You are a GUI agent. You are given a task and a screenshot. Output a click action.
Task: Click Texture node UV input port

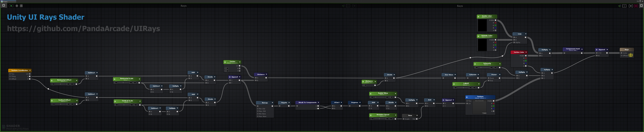click(467, 104)
